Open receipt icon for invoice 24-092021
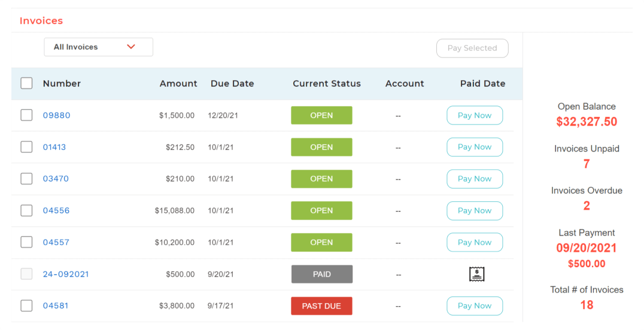This screenshot has height=330, width=644. (476, 274)
